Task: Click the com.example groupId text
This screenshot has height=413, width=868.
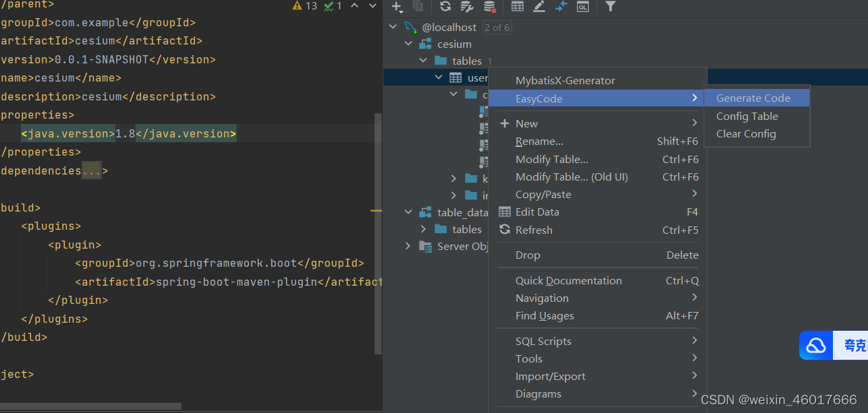Action: pos(91,22)
